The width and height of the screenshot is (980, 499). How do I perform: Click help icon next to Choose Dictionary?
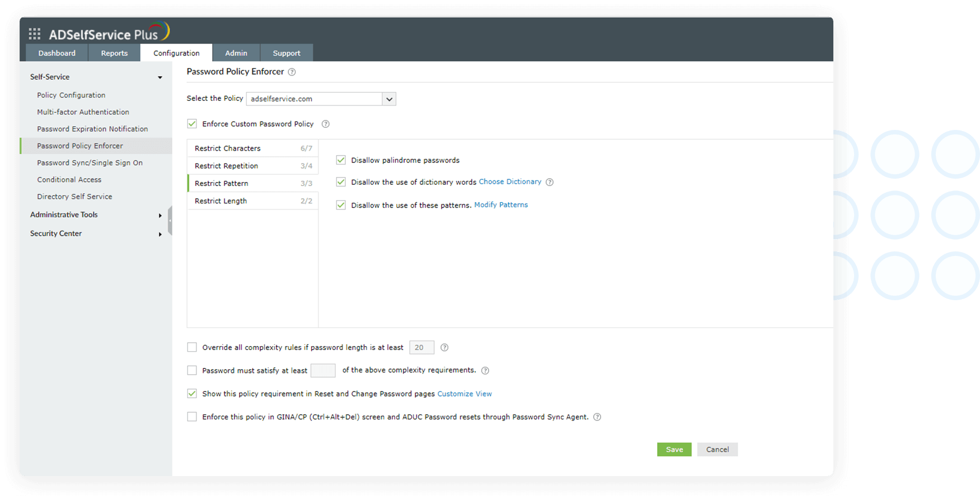pyautogui.click(x=550, y=182)
